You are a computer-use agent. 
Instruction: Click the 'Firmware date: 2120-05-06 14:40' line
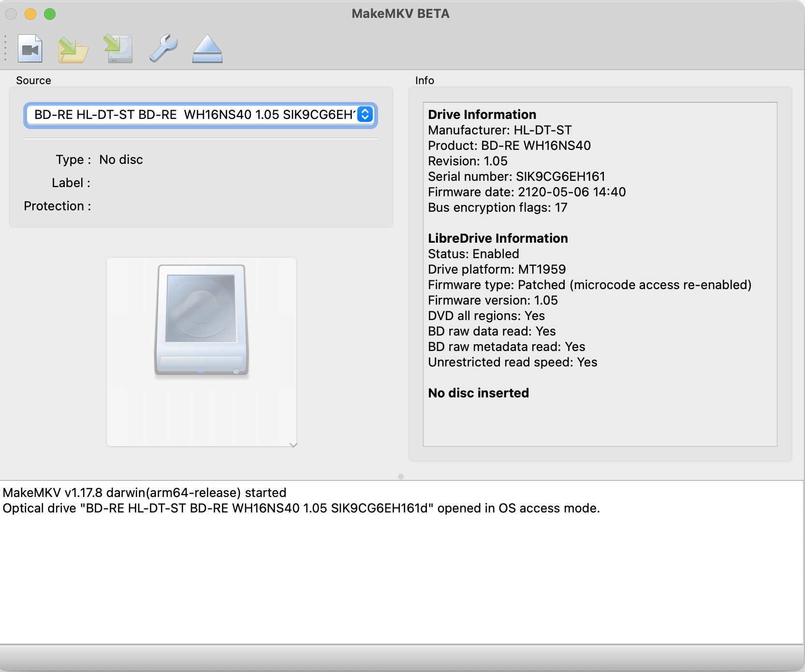click(527, 192)
